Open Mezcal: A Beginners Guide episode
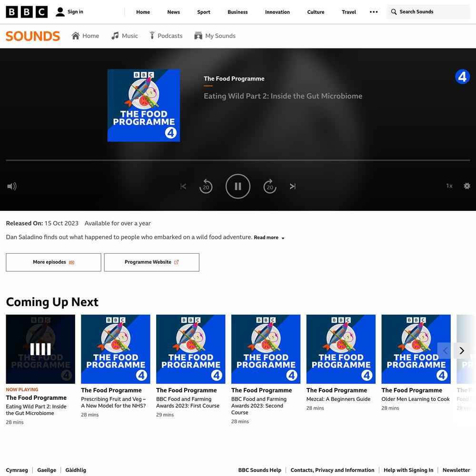This screenshot has width=476, height=476. coord(338,399)
